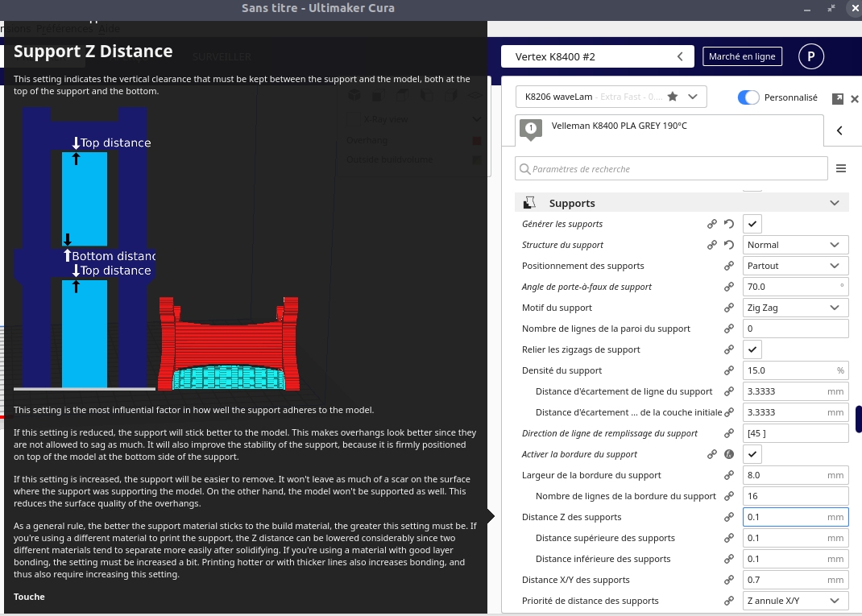The height and width of the screenshot is (616, 862).
Task: Click link icon beside Distance d'écartement de ligne
Action: click(x=729, y=391)
